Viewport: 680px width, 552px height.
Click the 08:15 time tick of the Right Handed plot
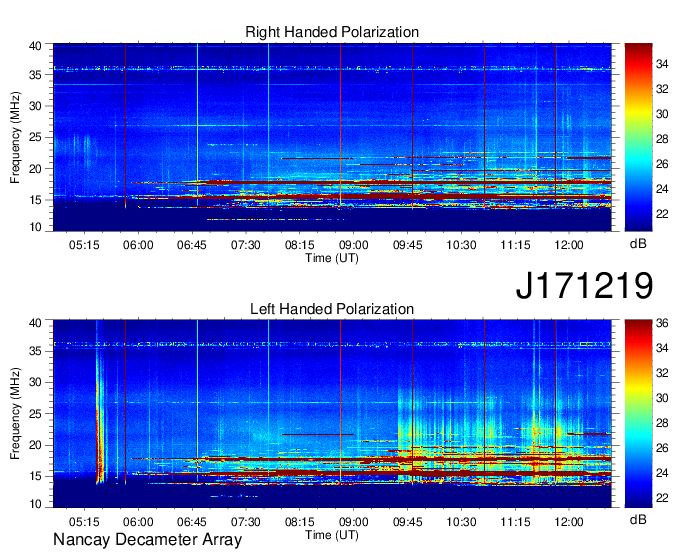(x=300, y=245)
